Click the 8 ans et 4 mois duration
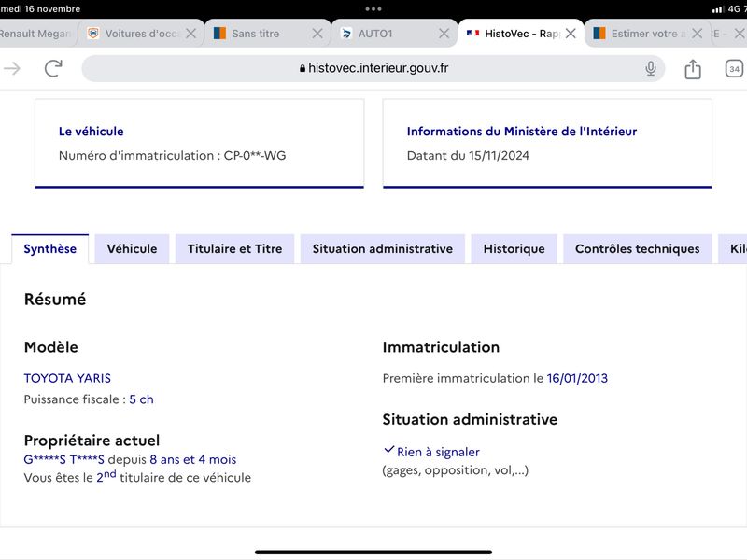The width and height of the screenshot is (747, 560). click(x=193, y=459)
